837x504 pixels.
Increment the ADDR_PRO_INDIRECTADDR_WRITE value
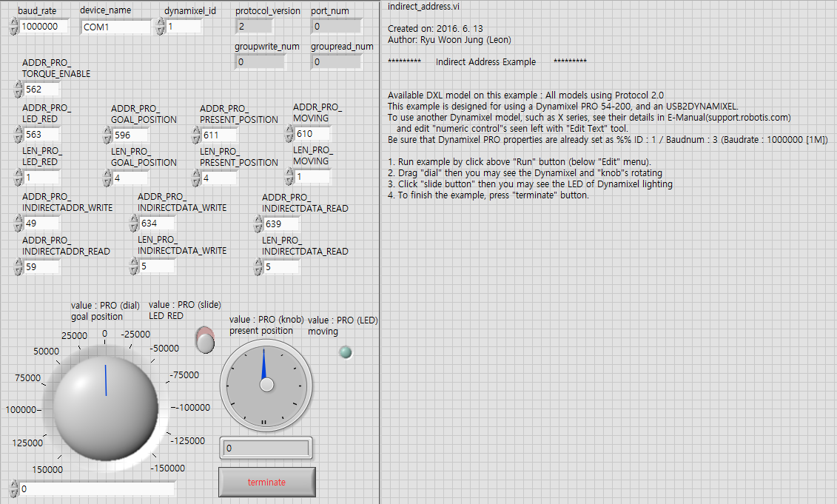click(x=18, y=219)
